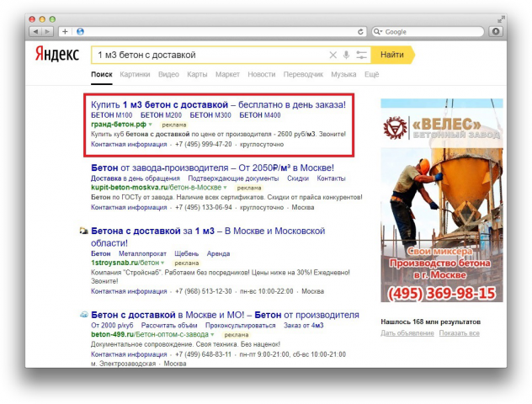Viewport: 532px width, 404px height.
Task: Open the Контакты sitelink
Action: (331, 178)
